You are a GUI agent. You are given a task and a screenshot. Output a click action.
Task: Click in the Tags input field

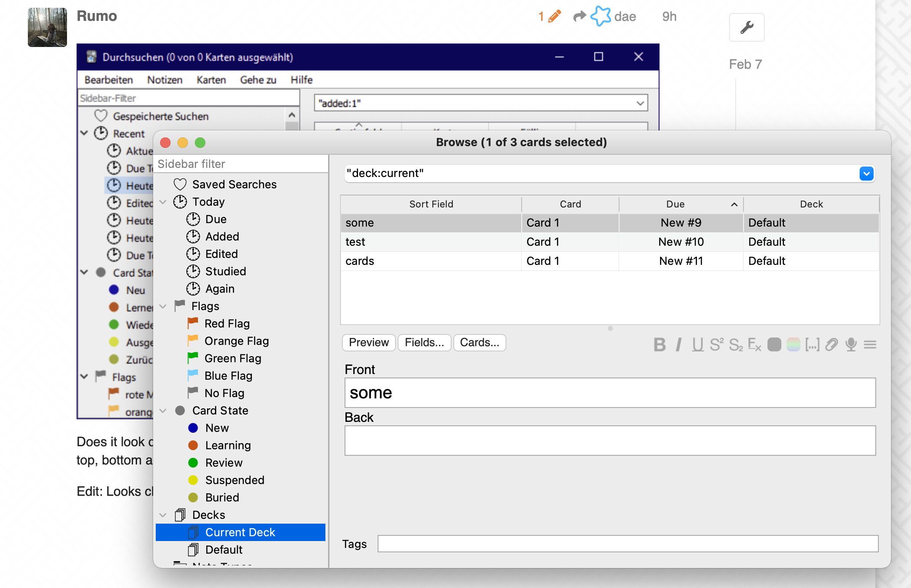[x=628, y=544]
